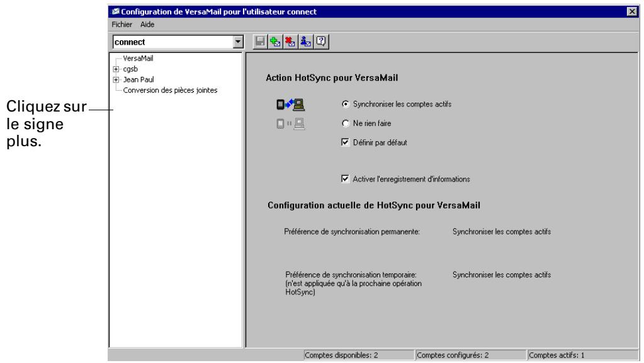Select Conversion des pièces jointes tree item

[170, 91]
